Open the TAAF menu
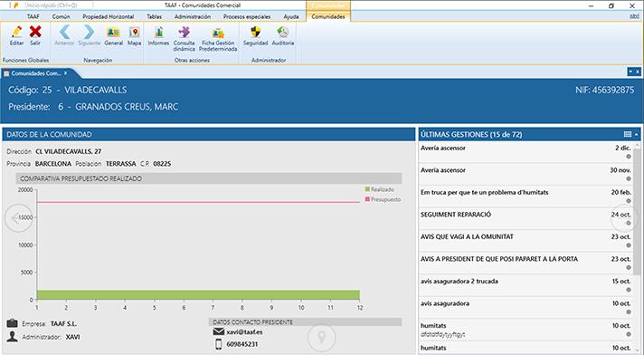 [x=33, y=16]
